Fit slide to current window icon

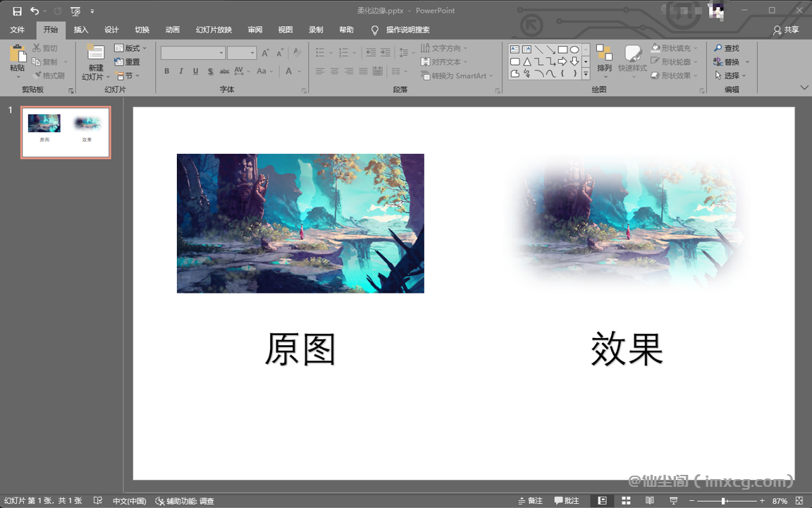[799, 501]
